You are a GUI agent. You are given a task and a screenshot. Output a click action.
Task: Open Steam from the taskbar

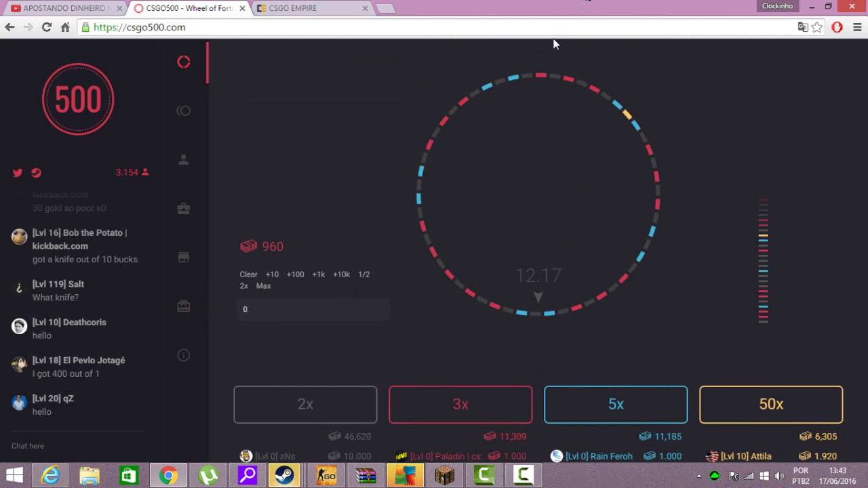tap(285, 475)
